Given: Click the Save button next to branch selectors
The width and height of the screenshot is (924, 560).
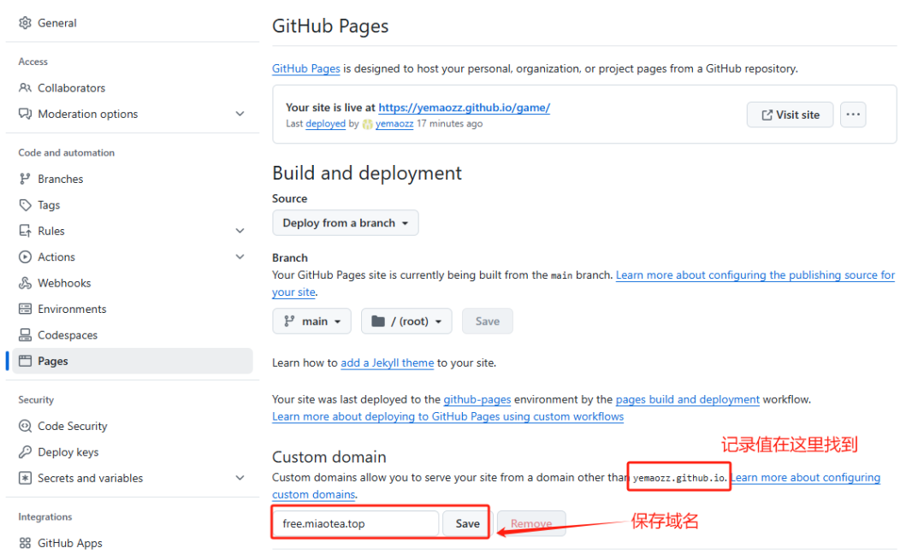Looking at the screenshot, I should (488, 321).
